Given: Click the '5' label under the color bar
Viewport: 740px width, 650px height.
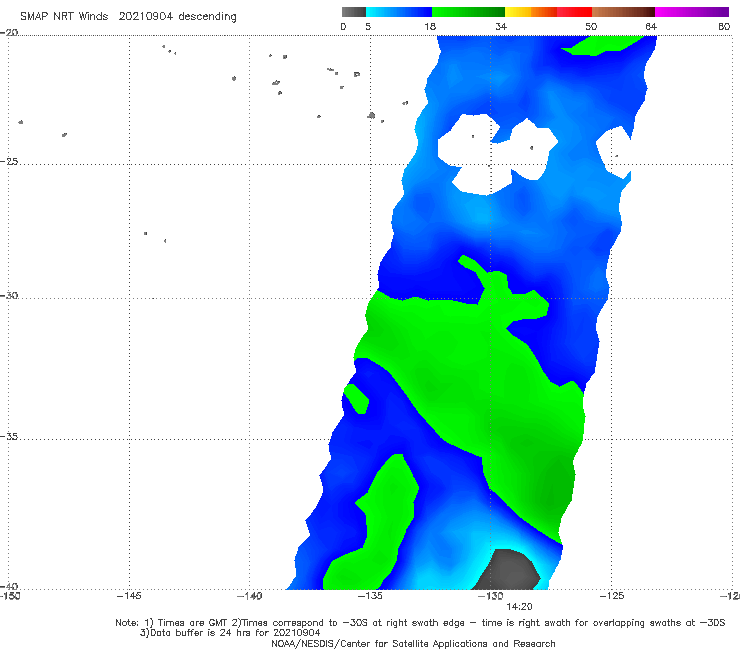Looking at the screenshot, I should pyautogui.click(x=368, y=26).
